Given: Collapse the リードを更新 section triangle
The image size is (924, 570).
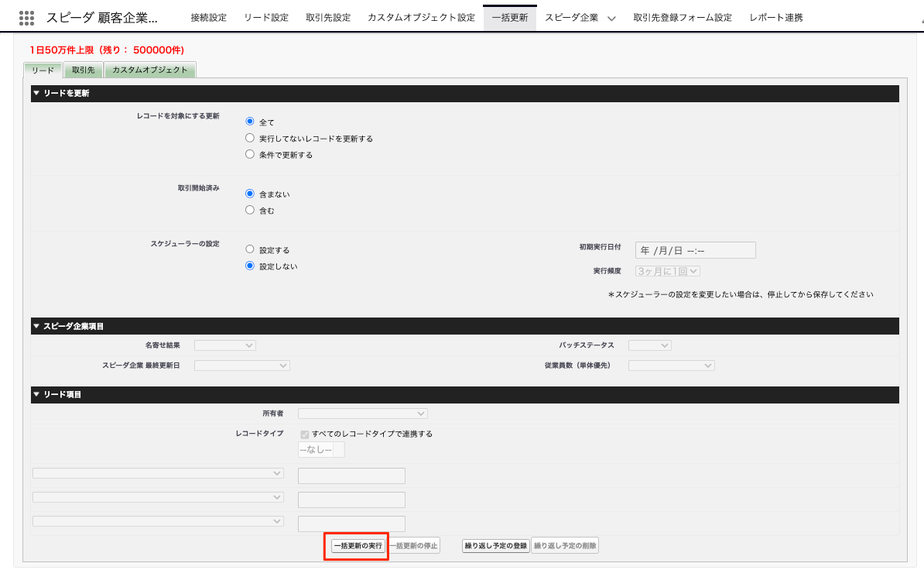Looking at the screenshot, I should [x=36, y=94].
